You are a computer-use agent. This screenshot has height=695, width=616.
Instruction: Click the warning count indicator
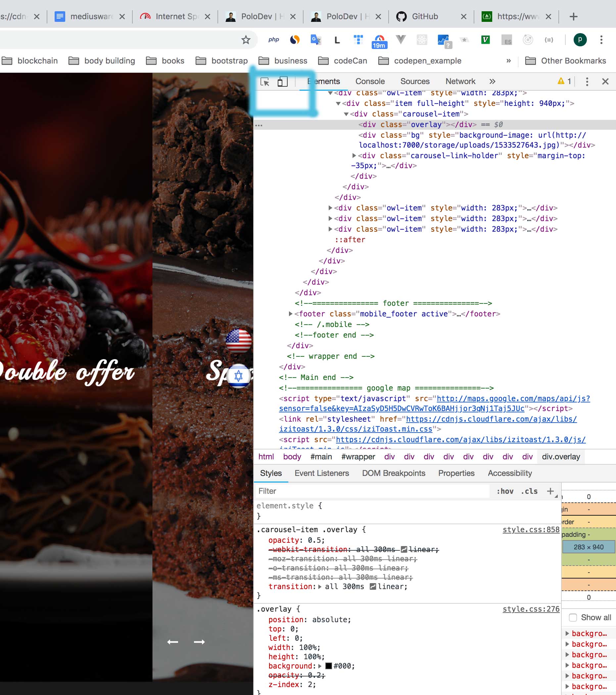(564, 81)
